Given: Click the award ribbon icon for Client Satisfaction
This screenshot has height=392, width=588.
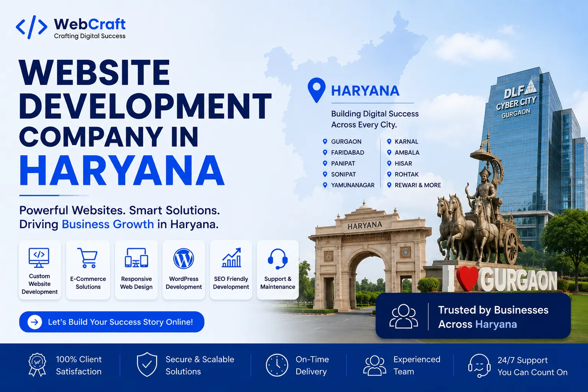Looking at the screenshot, I should click(37, 364).
